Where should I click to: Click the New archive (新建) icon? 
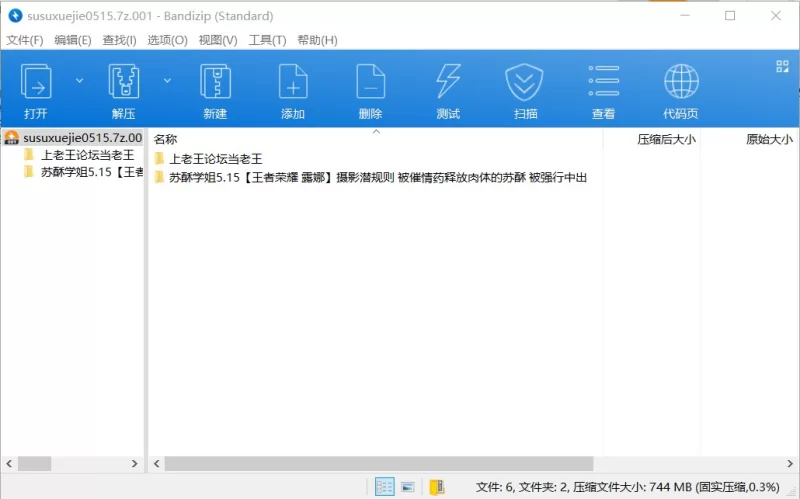[215, 82]
